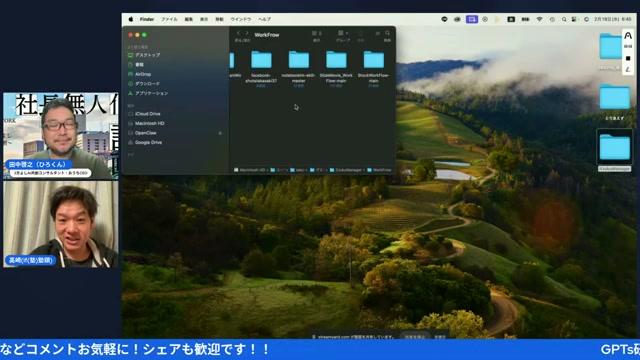Click WorkFrow at end of path bar
The height and width of the screenshot is (360, 640).
(x=379, y=170)
